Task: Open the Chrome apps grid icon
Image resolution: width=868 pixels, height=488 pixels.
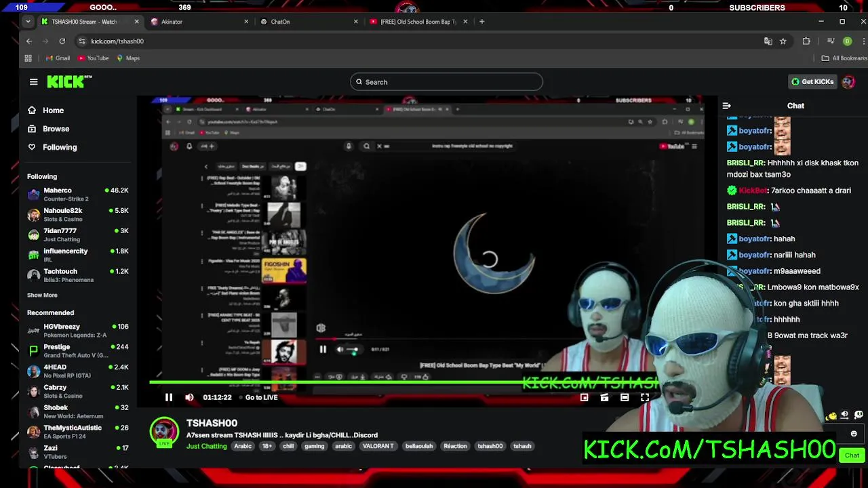Action: [28, 58]
